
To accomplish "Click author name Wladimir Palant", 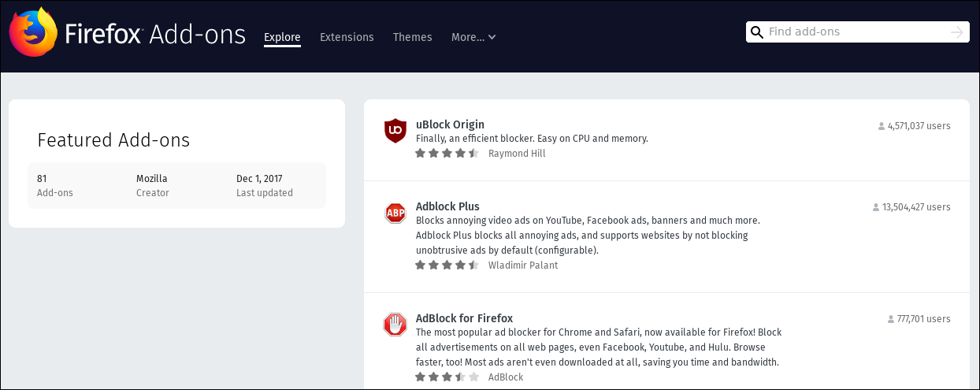I will (x=523, y=266).
